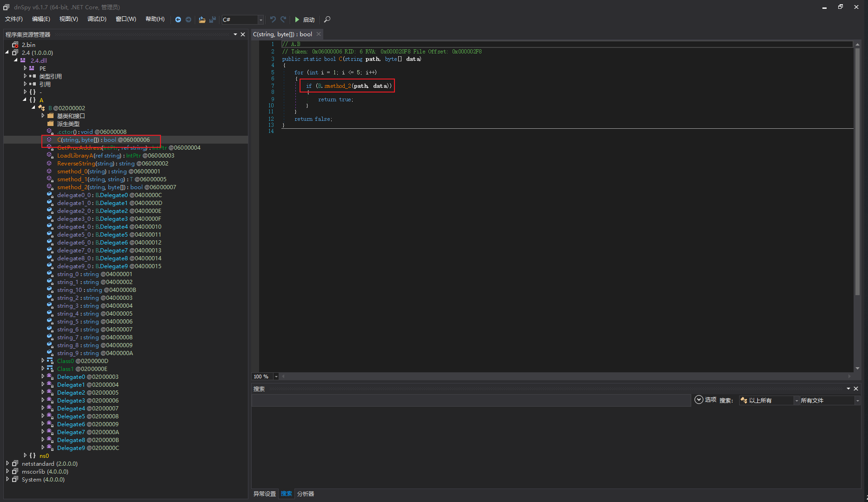
Task: Expand the 基类和接口 folder
Action: tap(42, 116)
